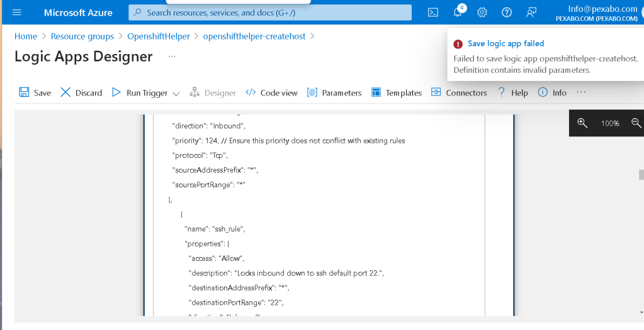Click the Connectors icon
The width and height of the screenshot is (644, 330).
click(436, 92)
